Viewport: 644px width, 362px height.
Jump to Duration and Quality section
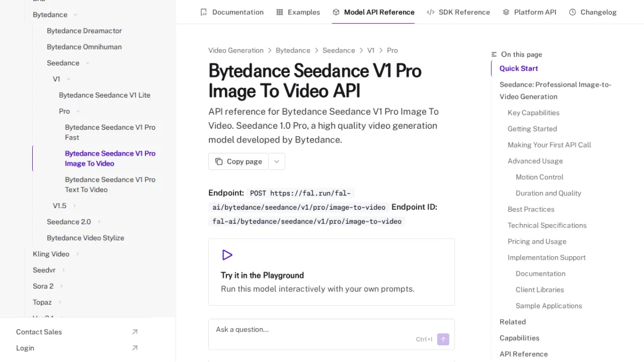548,193
